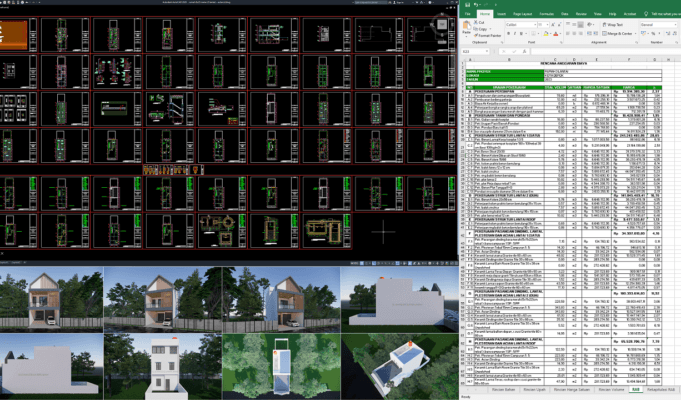
Task: Click the Top Align icon
Action: 568,24
